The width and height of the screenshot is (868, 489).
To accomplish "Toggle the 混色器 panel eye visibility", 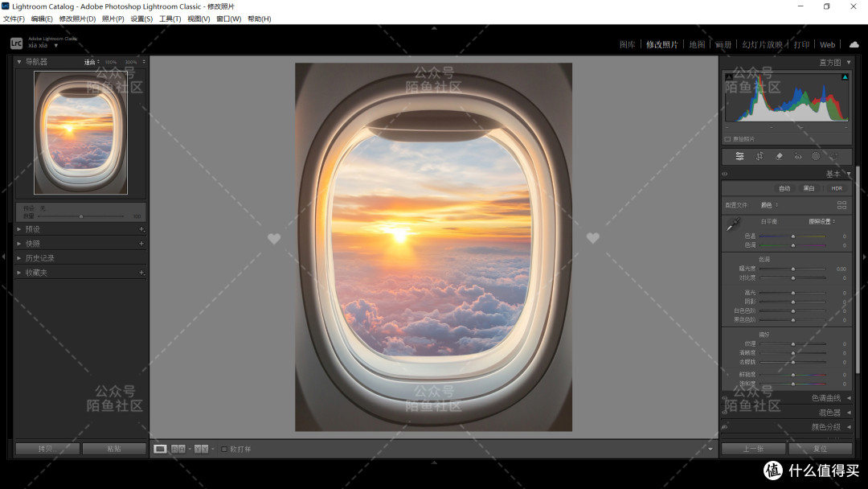I will (725, 413).
